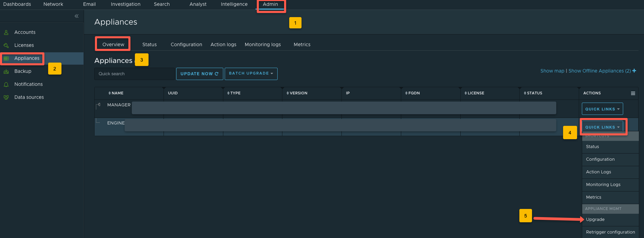Screen dimensions: 644x238
Task: Click the Show map link
Action: point(552,71)
